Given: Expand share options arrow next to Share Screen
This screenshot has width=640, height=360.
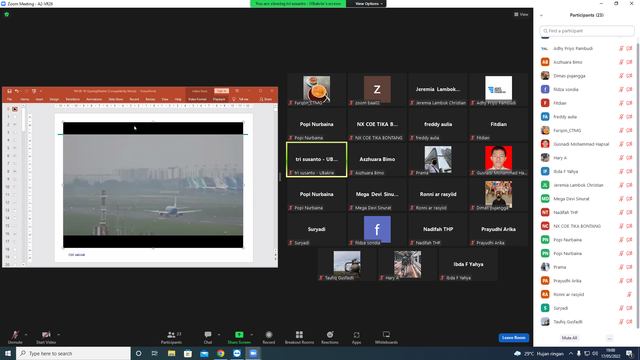Looking at the screenshot, I should 251,335.
